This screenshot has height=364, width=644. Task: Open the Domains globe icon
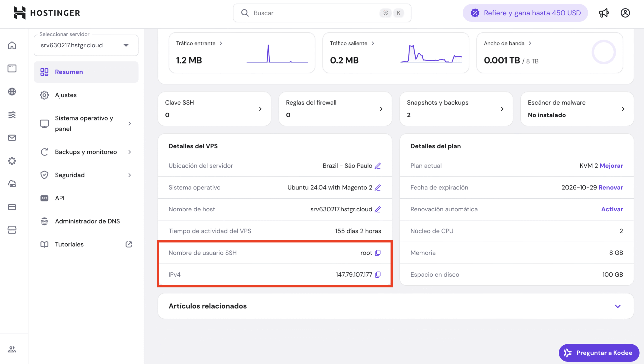coord(12,92)
